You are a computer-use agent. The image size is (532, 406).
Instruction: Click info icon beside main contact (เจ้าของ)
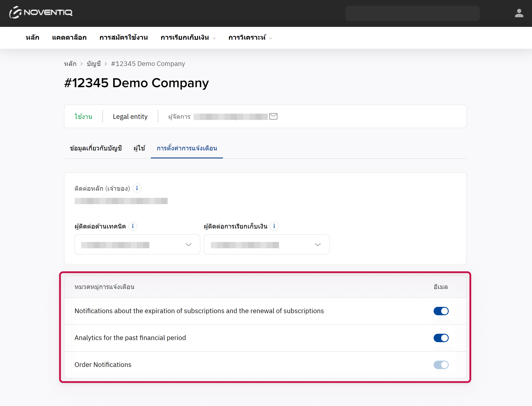click(x=137, y=188)
